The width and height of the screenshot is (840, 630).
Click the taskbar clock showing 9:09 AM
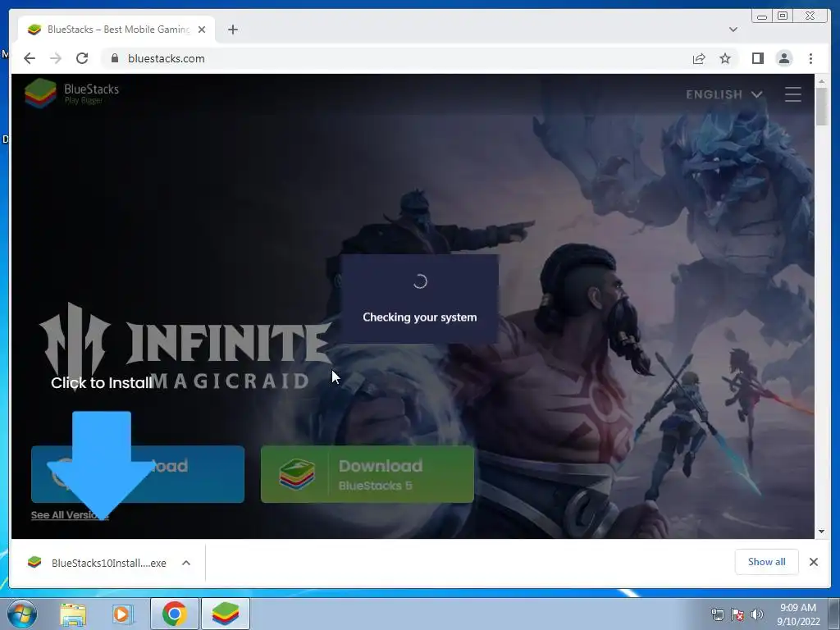tap(798, 614)
